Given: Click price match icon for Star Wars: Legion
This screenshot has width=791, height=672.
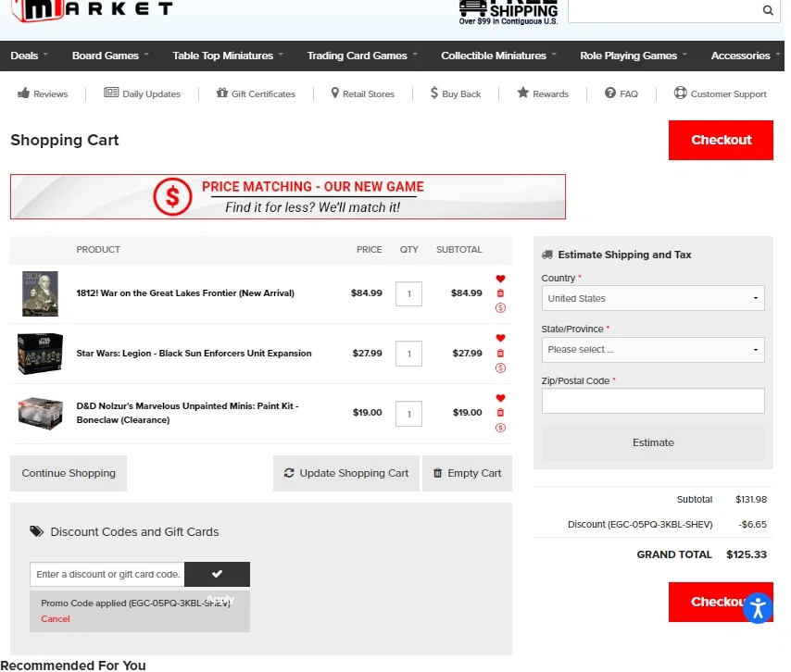Looking at the screenshot, I should pyautogui.click(x=500, y=367).
